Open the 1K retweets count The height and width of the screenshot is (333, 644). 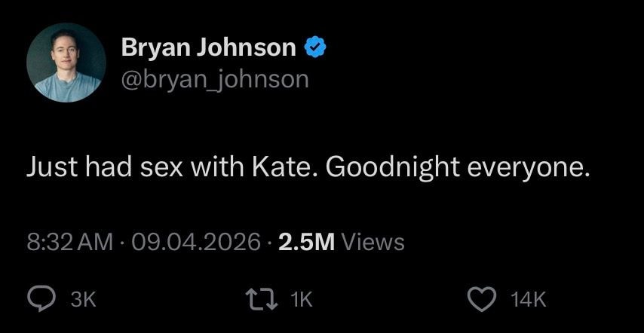[x=300, y=300]
